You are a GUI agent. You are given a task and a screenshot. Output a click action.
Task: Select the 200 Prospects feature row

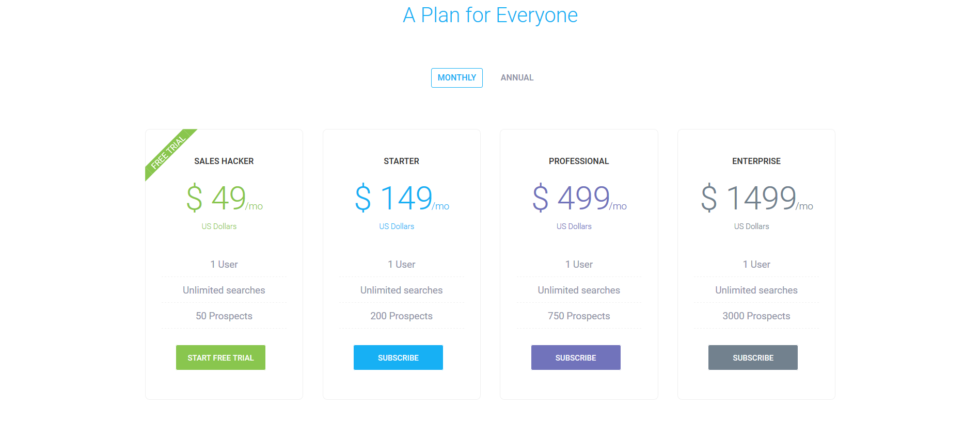point(401,316)
